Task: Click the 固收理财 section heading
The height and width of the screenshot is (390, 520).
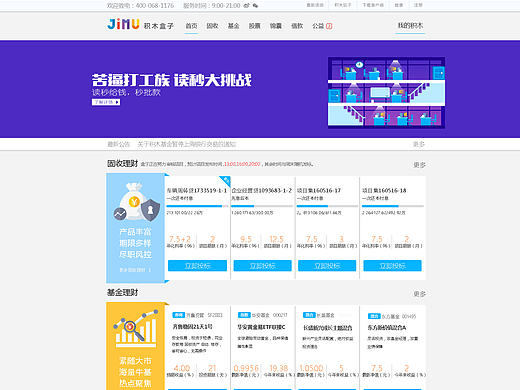Action: [122, 163]
